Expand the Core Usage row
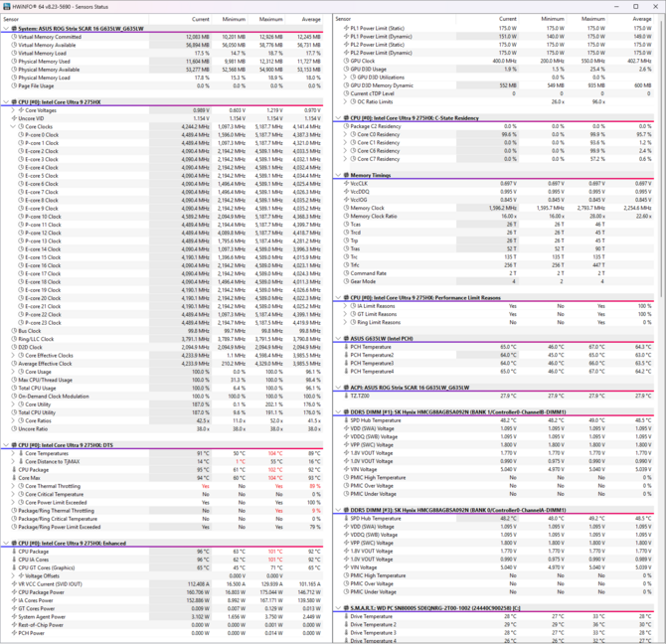The height and width of the screenshot is (644, 666). pos(13,372)
